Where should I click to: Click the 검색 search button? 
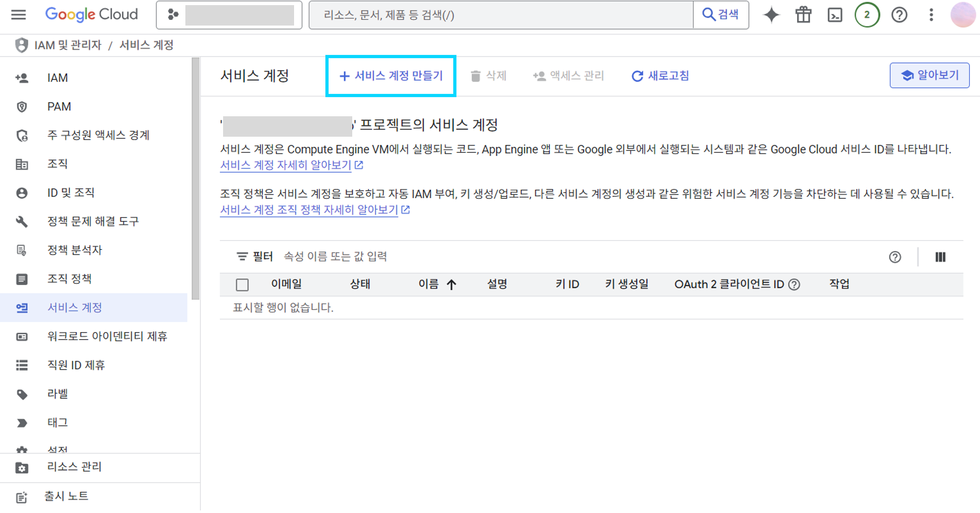pos(720,15)
